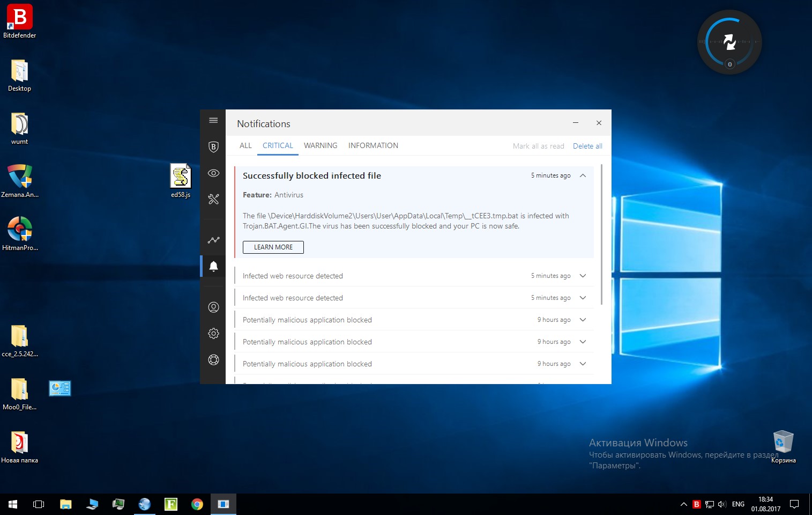812x515 pixels.
Task: Show ALL notifications tab
Action: coord(245,145)
